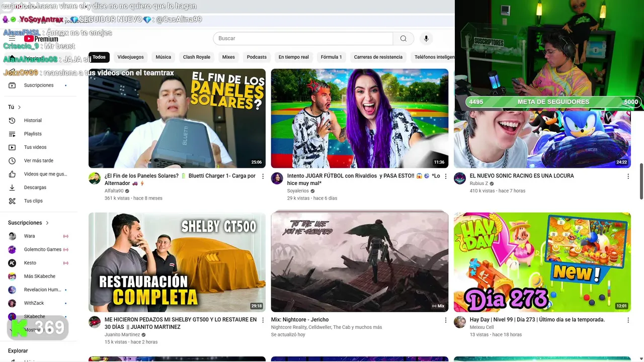Click Alfalta90 channel avatar

(x=95, y=178)
